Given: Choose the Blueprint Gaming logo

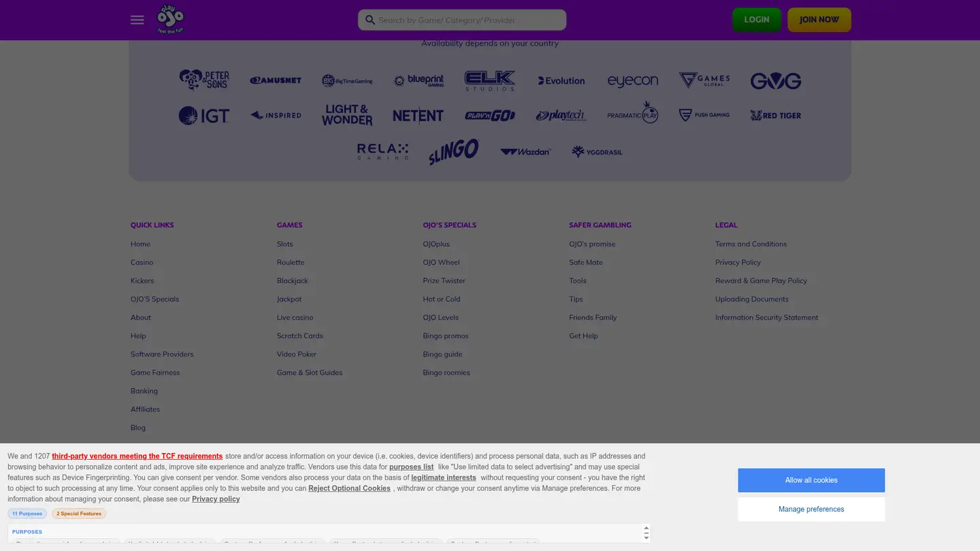Looking at the screenshot, I should tap(419, 80).
